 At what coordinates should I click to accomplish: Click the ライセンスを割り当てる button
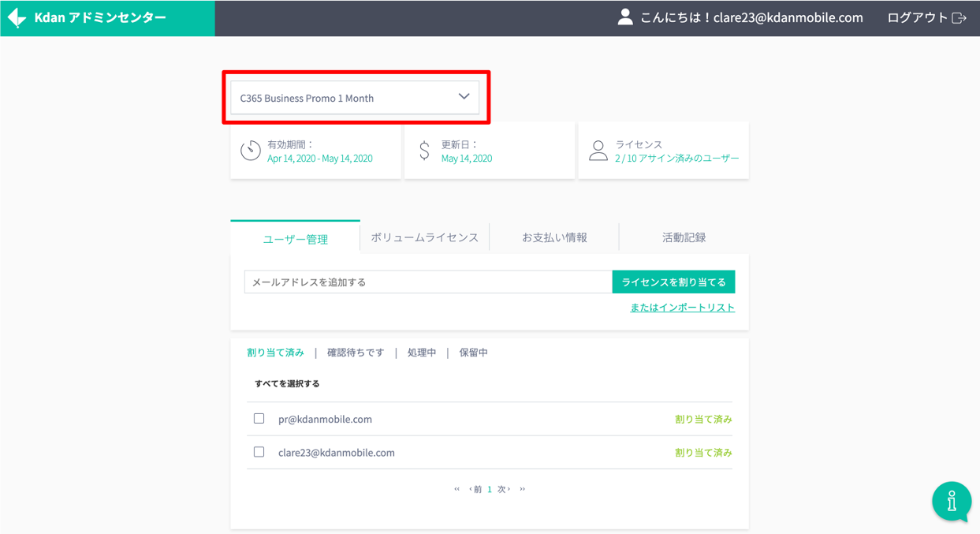[673, 282]
